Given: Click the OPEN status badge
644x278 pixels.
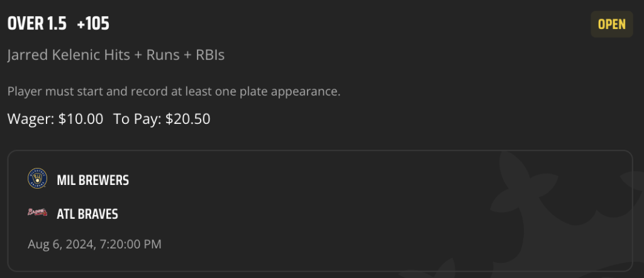Looking at the screenshot, I should tap(611, 25).
